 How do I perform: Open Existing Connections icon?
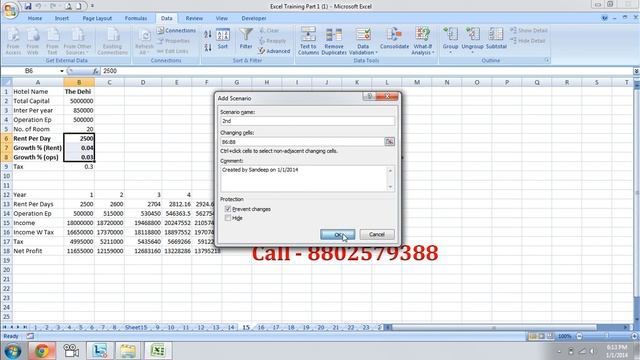[x=113, y=41]
